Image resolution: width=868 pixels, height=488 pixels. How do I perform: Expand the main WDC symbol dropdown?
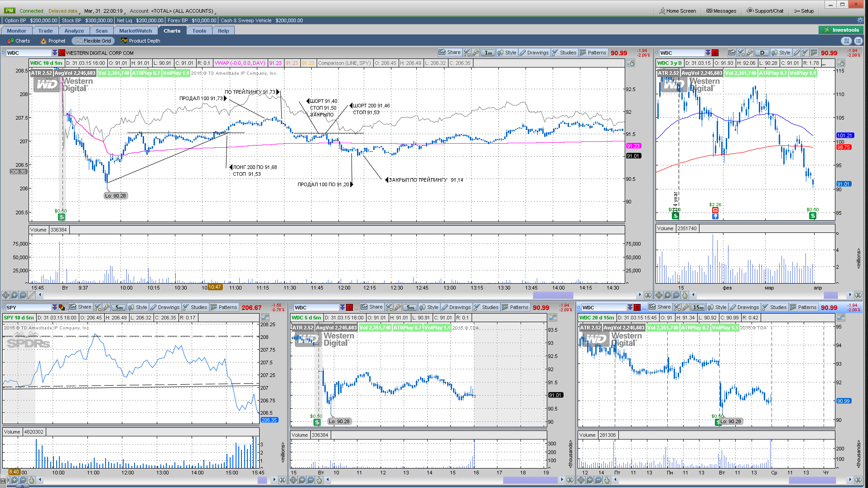coord(55,53)
